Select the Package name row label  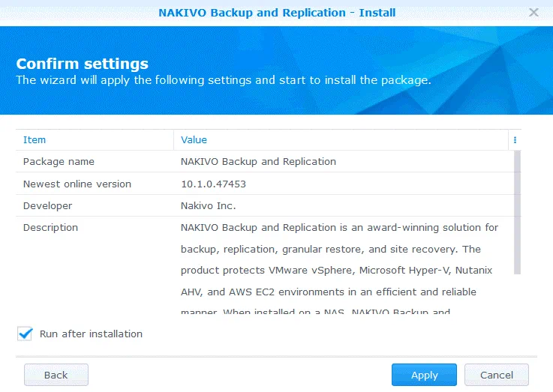click(59, 162)
